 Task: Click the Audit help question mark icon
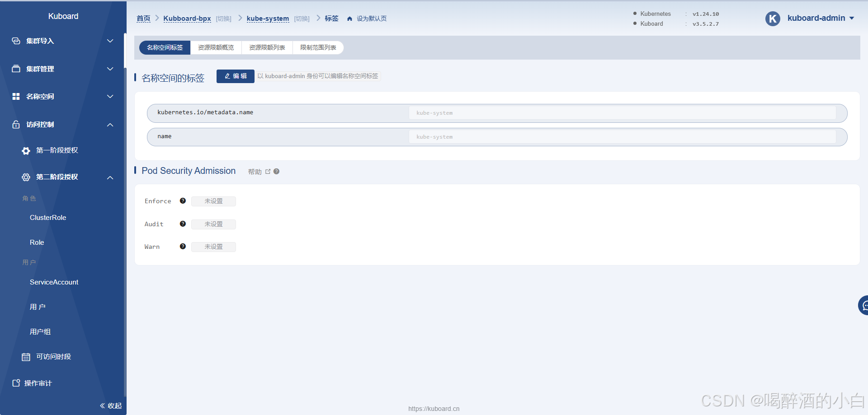pyautogui.click(x=183, y=224)
